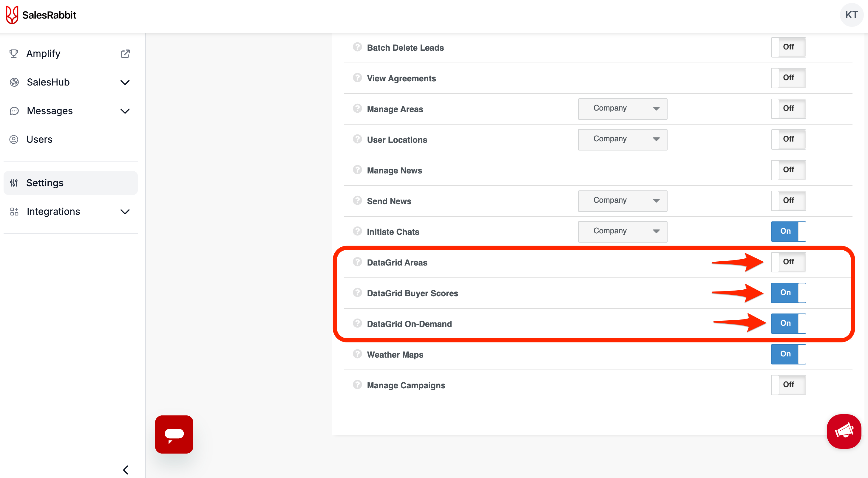
Task: Open help icon for Initiate Chats
Action: click(x=357, y=231)
